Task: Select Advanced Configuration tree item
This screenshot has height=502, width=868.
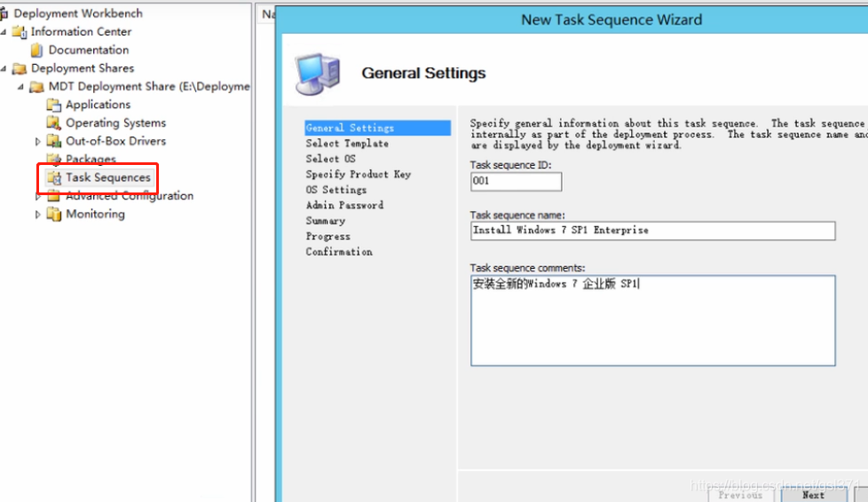Action: 130,196
